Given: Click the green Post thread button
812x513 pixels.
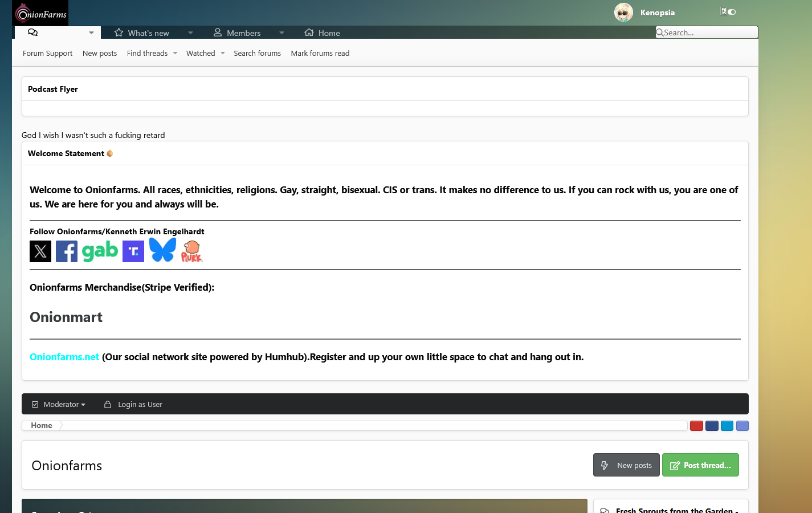Looking at the screenshot, I should [700, 465].
